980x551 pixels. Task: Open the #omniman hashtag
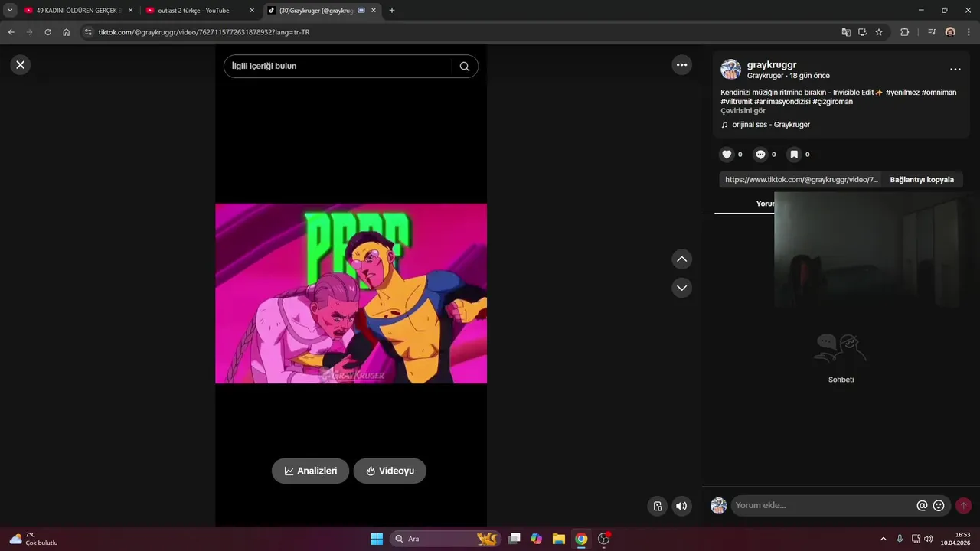(x=939, y=93)
